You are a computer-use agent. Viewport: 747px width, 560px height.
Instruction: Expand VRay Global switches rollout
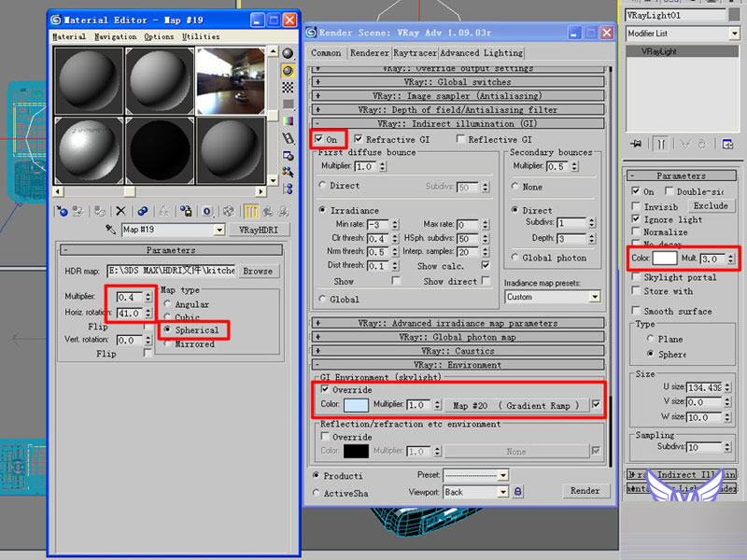[458, 82]
